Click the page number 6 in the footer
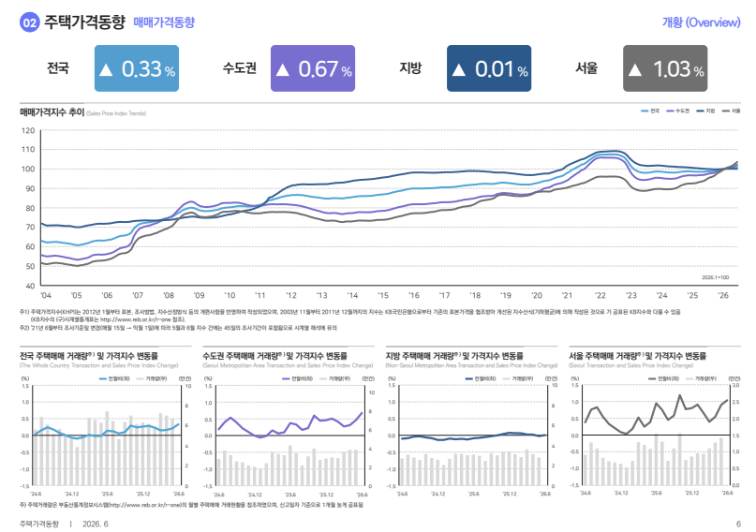Screen dimensions: 756x532 [738, 524]
